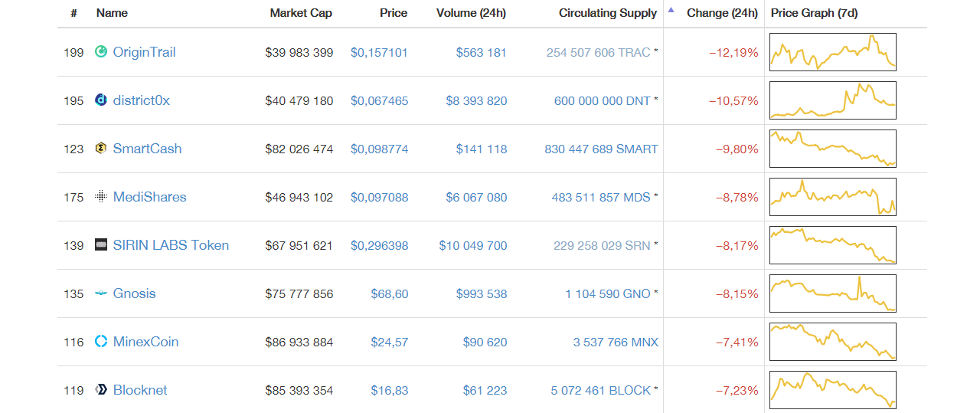Image resolution: width=980 pixels, height=413 pixels.
Task: Click Blocknet volume $61 223
Action: [x=485, y=390]
